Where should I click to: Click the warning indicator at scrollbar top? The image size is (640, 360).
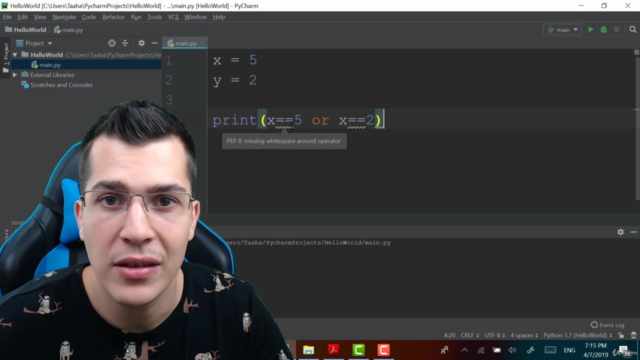click(636, 52)
